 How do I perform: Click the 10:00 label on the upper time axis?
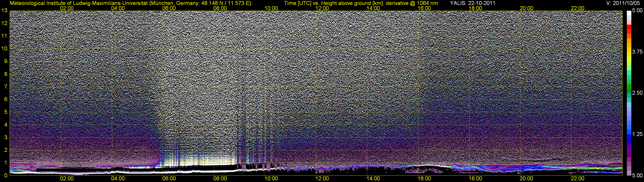click(x=271, y=8)
